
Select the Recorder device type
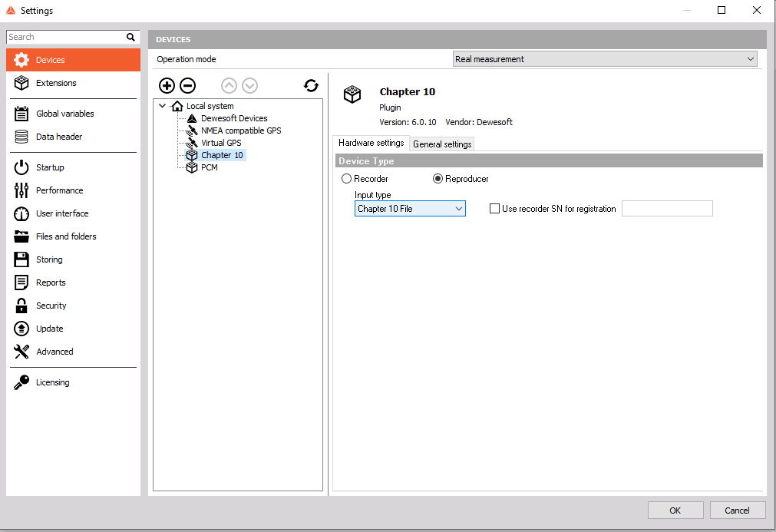346,179
